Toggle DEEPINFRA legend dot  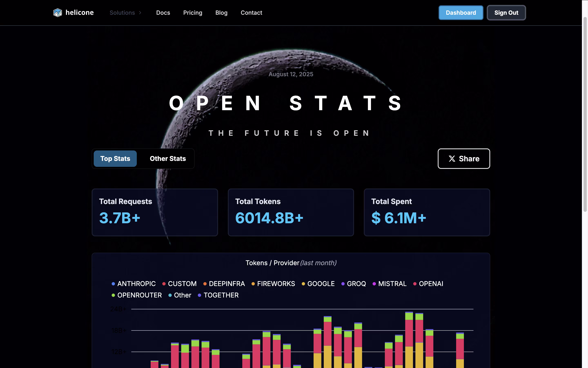[205, 284]
